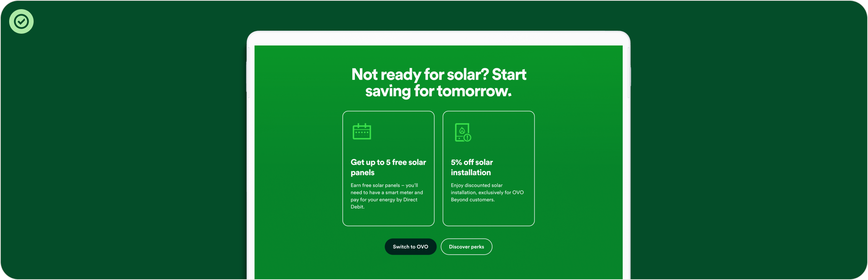The width and height of the screenshot is (868, 280).
Task: Click the 'Beyond customers.' text in the second card
Action: [473, 200]
